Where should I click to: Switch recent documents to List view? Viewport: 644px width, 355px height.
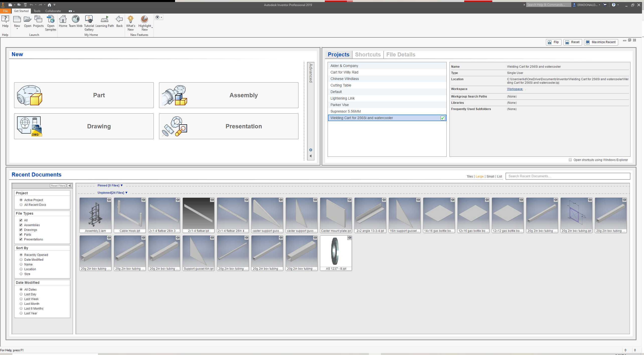(499, 176)
